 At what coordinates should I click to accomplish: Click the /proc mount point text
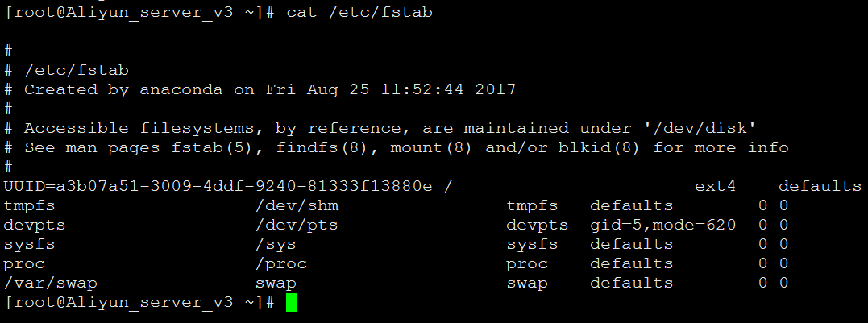click(280, 264)
